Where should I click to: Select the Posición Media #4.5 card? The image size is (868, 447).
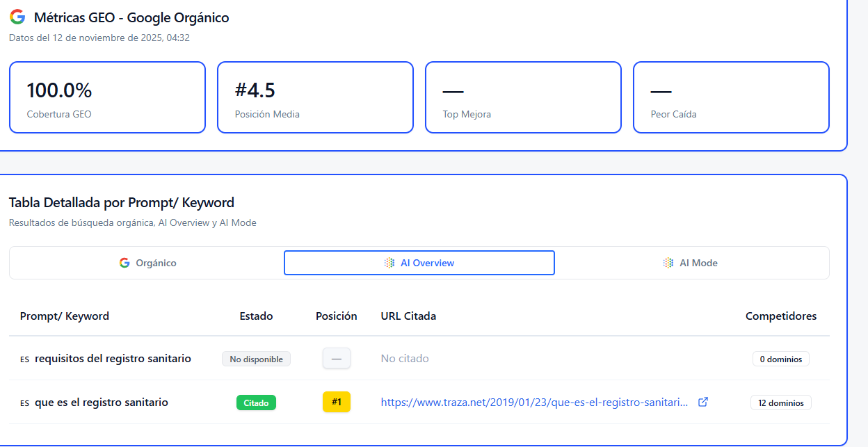[x=315, y=97]
